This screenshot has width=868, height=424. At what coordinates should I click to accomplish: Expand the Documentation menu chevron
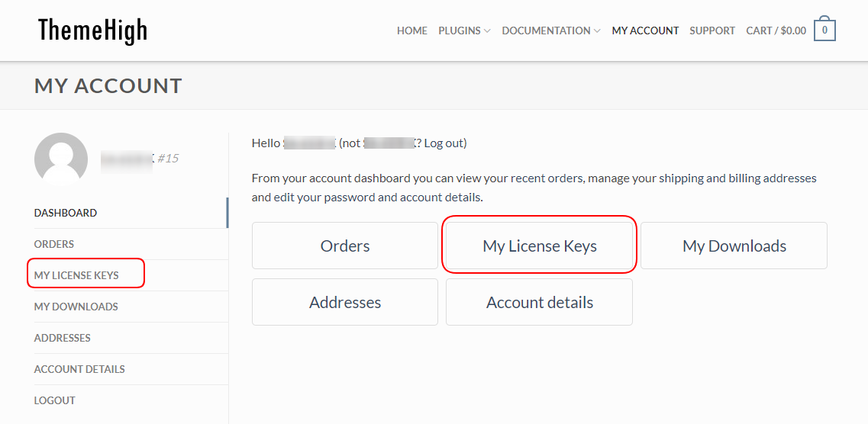tap(597, 31)
